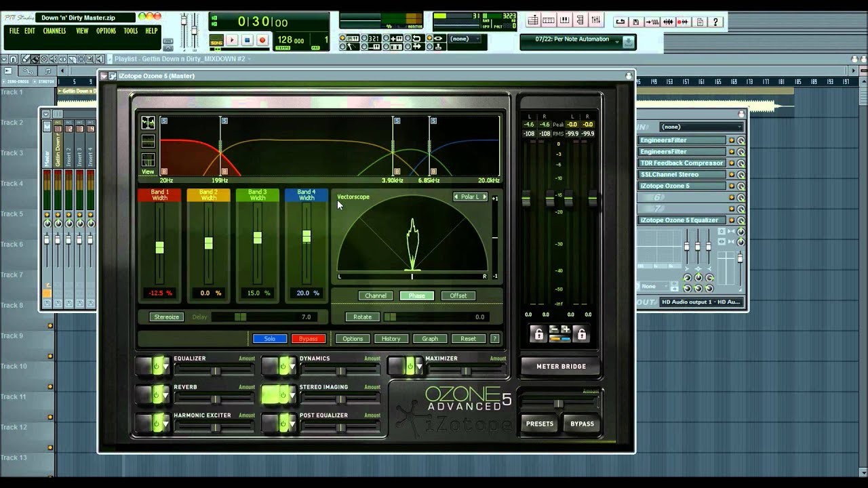Click the METER BRIDGE button

pos(561,366)
